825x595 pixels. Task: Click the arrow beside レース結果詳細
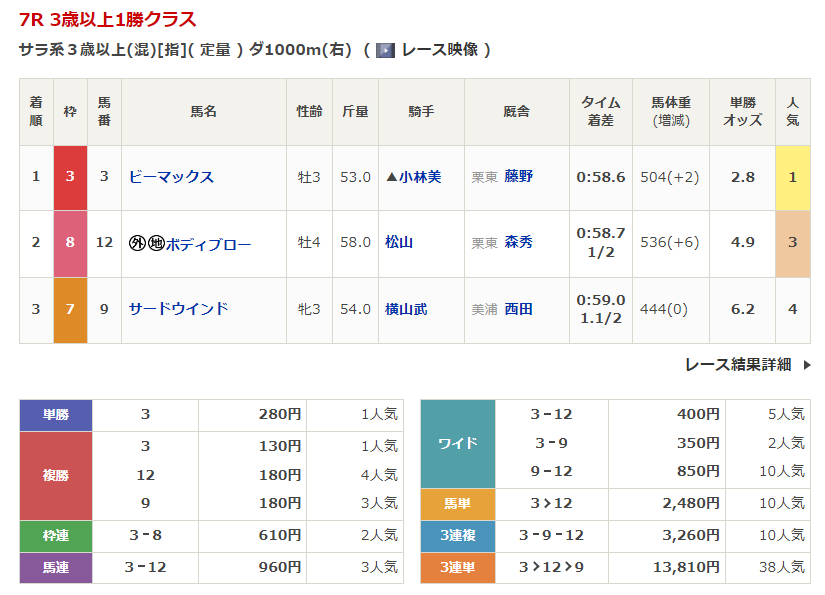point(807,365)
